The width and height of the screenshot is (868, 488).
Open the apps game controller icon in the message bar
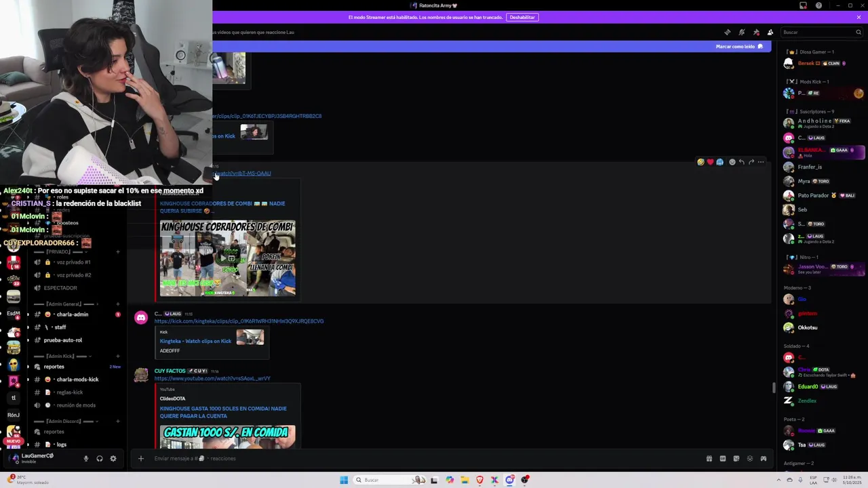click(764, 458)
